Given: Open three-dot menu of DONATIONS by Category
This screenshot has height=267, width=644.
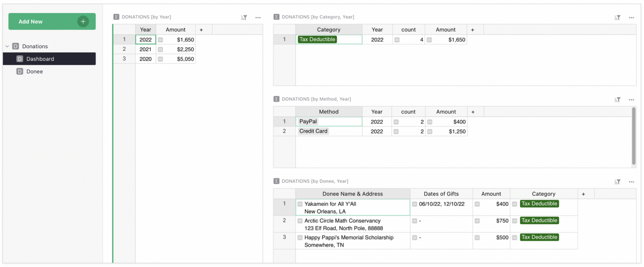Looking at the screenshot, I should [631, 18].
